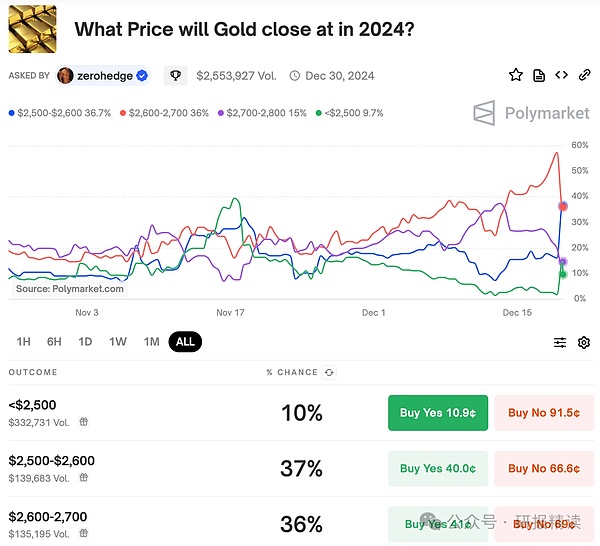
Task: Click the gold bars market thumbnail
Action: pyautogui.click(x=34, y=28)
